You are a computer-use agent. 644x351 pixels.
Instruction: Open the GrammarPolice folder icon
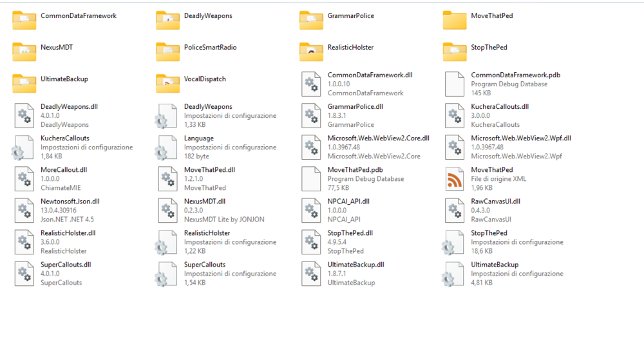(x=311, y=20)
